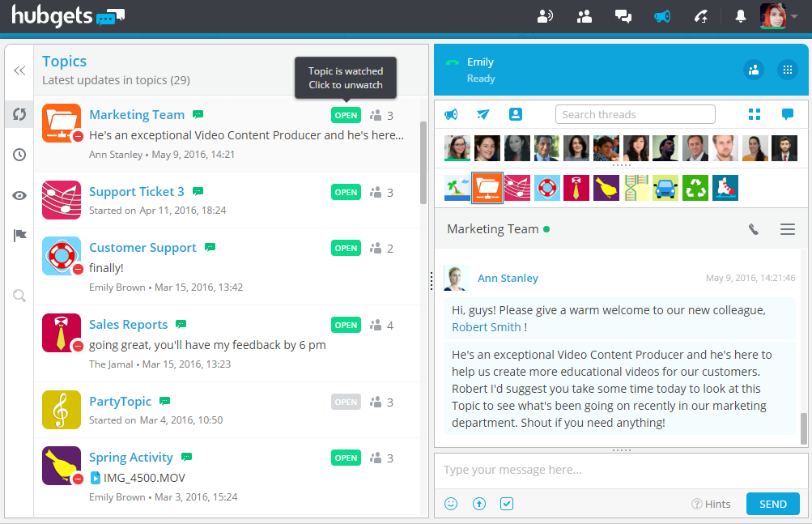Open chat bubbles icon in top bar
Screen dimensions: 812x524
point(623,16)
